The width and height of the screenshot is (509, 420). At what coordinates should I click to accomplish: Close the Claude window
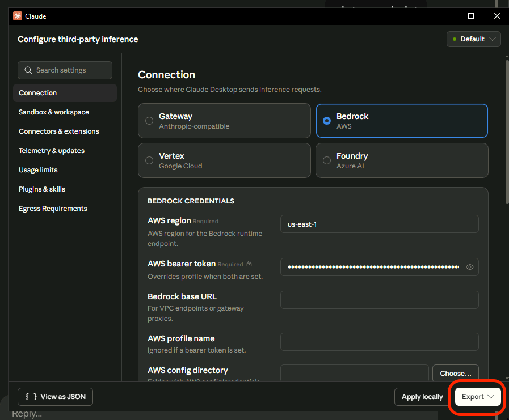point(497,16)
